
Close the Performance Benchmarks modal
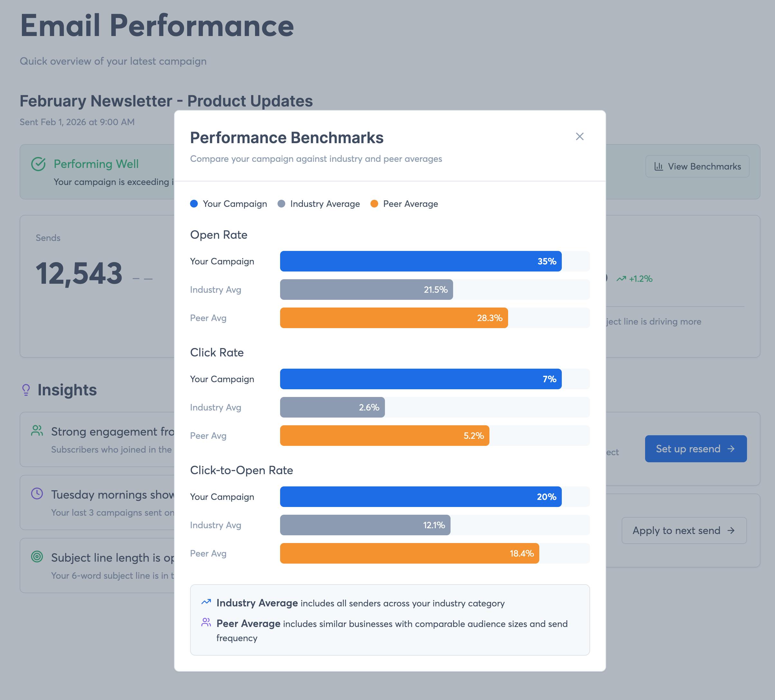click(579, 136)
